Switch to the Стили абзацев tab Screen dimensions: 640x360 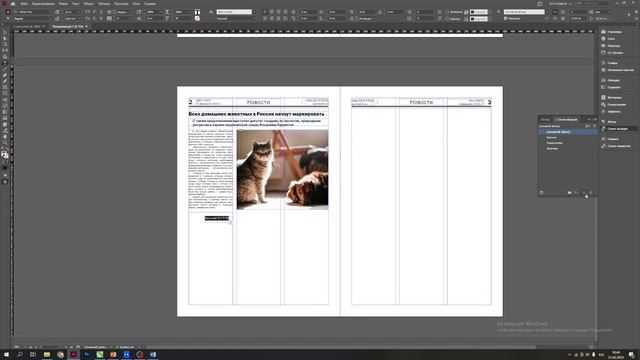pyautogui.click(x=567, y=119)
